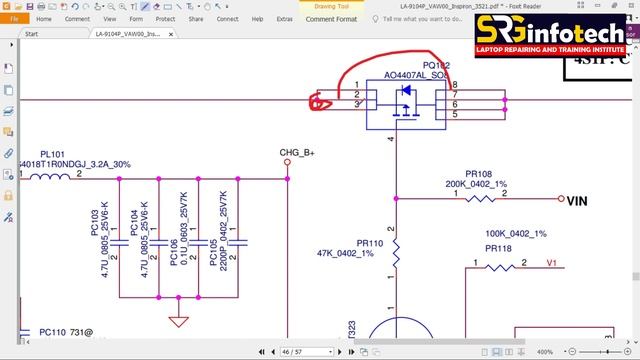Click the 400% zoom percentage value
The width and height of the screenshot is (640, 360).
coord(545,352)
